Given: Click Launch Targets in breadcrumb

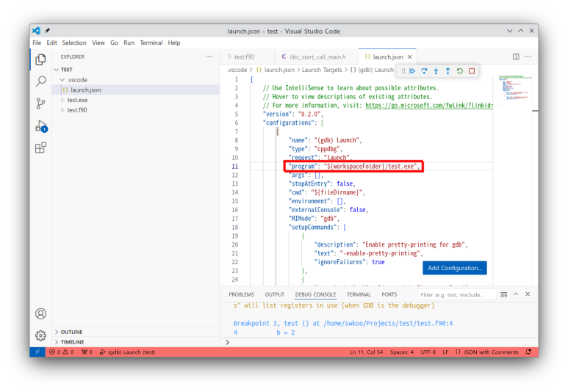Looking at the screenshot, I should click(x=322, y=70).
